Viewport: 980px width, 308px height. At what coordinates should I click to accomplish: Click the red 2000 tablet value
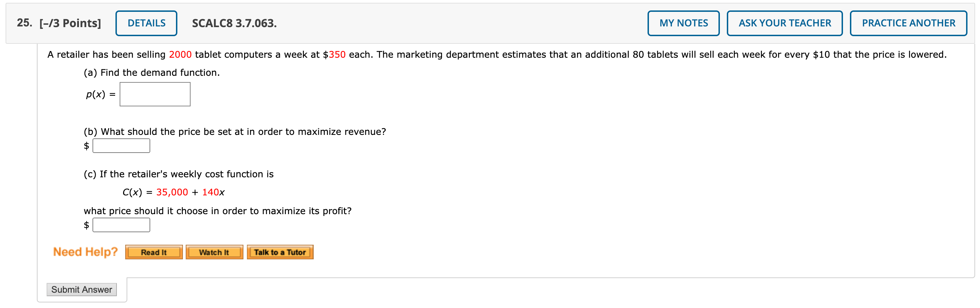point(180,55)
